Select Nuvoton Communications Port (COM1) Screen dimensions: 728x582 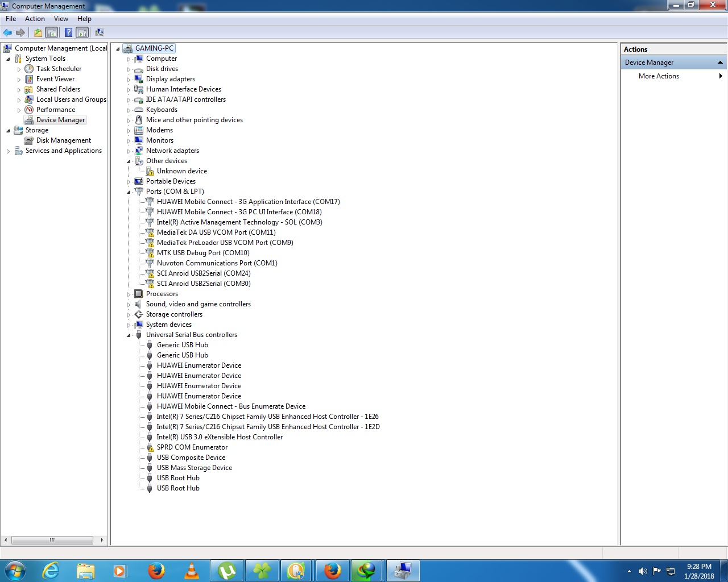click(x=217, y=263)
